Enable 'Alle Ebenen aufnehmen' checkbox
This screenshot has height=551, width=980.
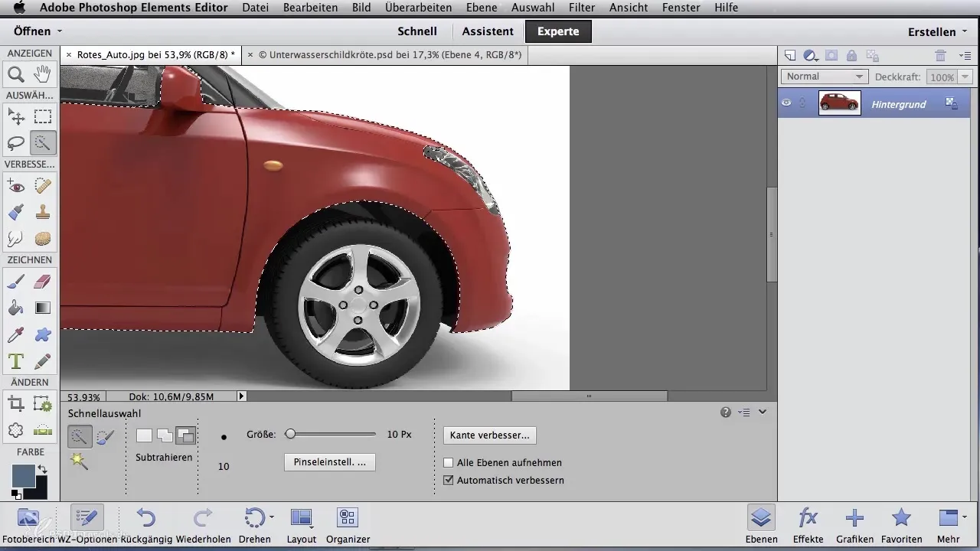coord(449,463)
